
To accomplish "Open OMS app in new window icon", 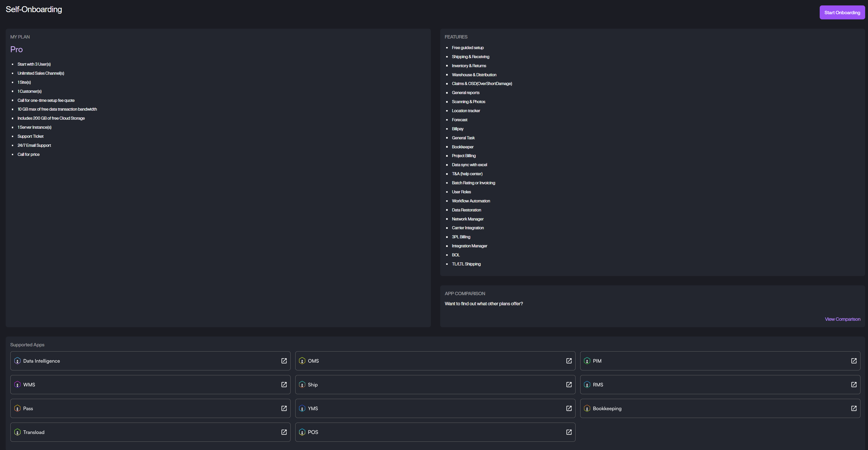I will click(569, 361).
